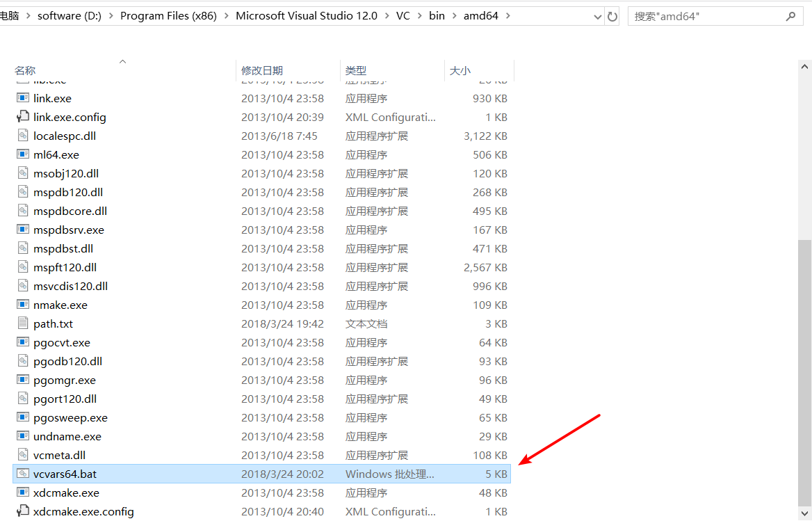
Task: Click the ml64.exe application icon
Action: [x=23, y=154]
